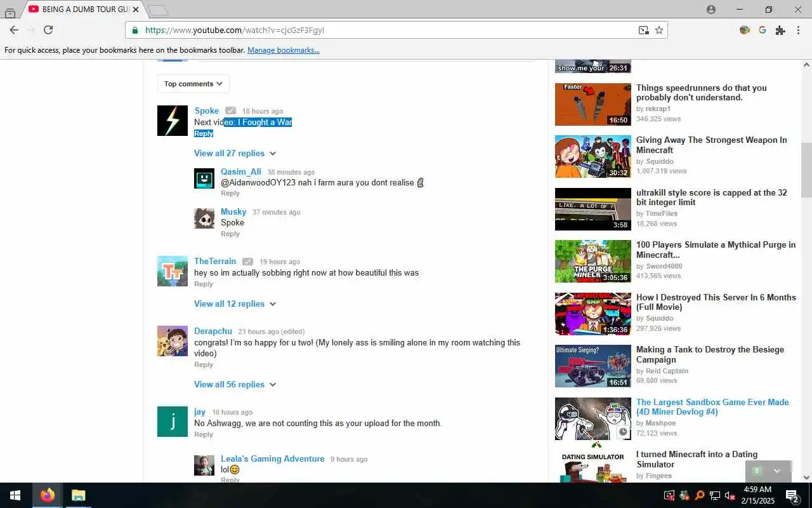Open picture-in-picture icon in the address bar
This screenshot has width=812, height=508.
point(644,30)
